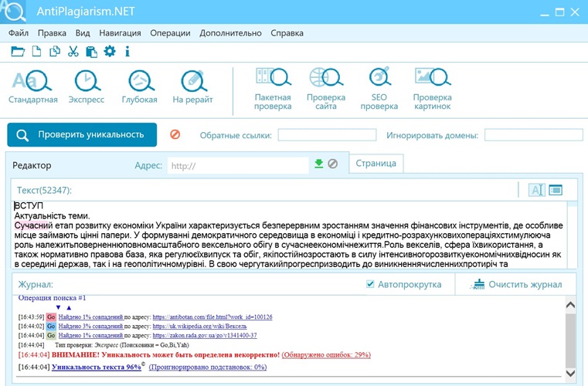Click Уникальность текста 96% link
Viewport: 588px width, 386px height.
97,367
